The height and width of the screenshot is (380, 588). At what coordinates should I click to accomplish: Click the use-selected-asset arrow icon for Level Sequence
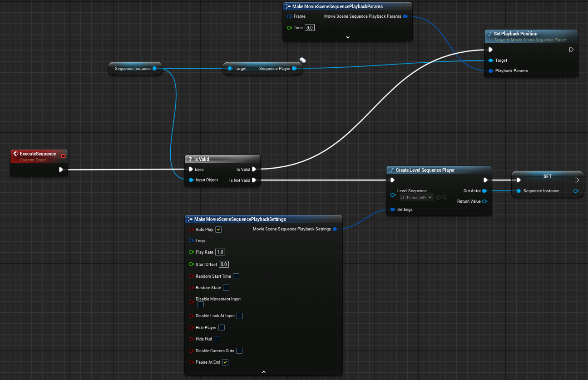[438, 197]
